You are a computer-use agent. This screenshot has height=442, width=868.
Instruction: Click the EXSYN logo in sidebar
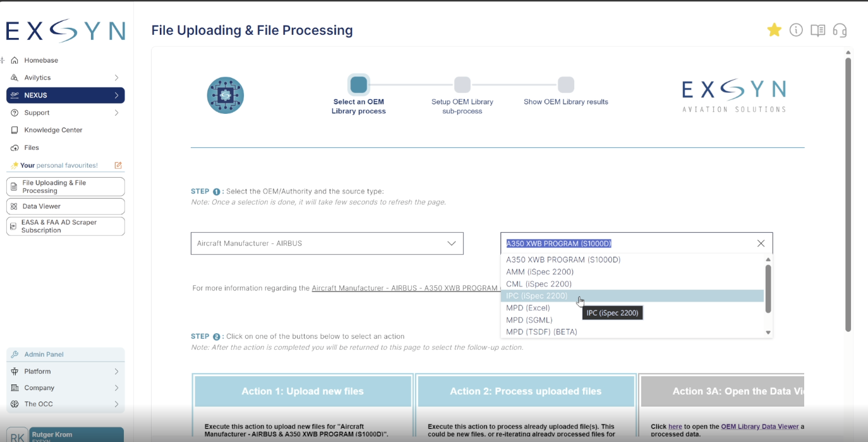[x=66, y=30]
